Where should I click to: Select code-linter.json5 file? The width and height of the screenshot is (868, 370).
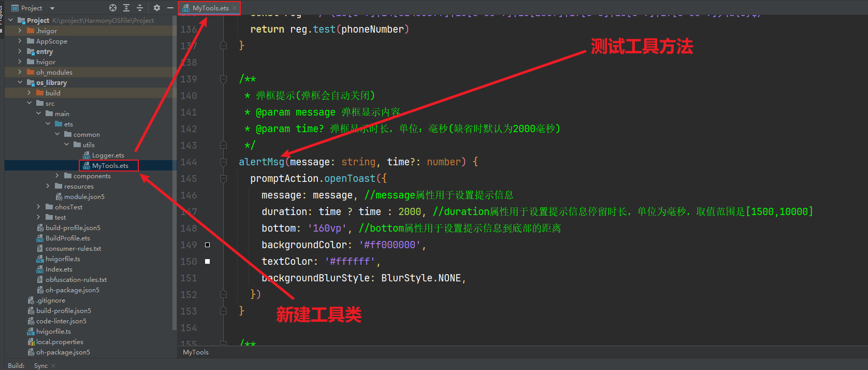(62, 321)
